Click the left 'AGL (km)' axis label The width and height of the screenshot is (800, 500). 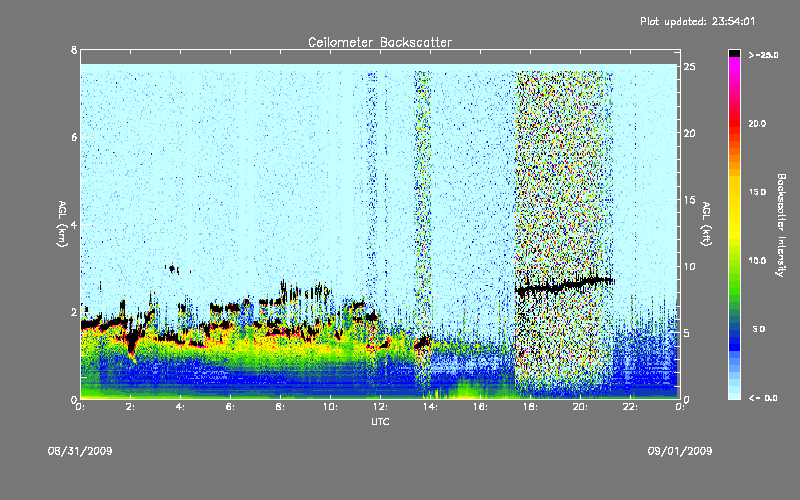click(62, 224)
